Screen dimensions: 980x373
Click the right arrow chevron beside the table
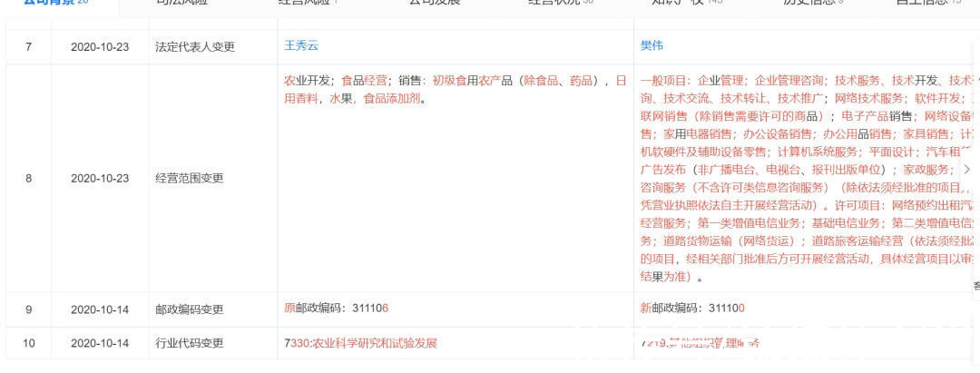967,170
